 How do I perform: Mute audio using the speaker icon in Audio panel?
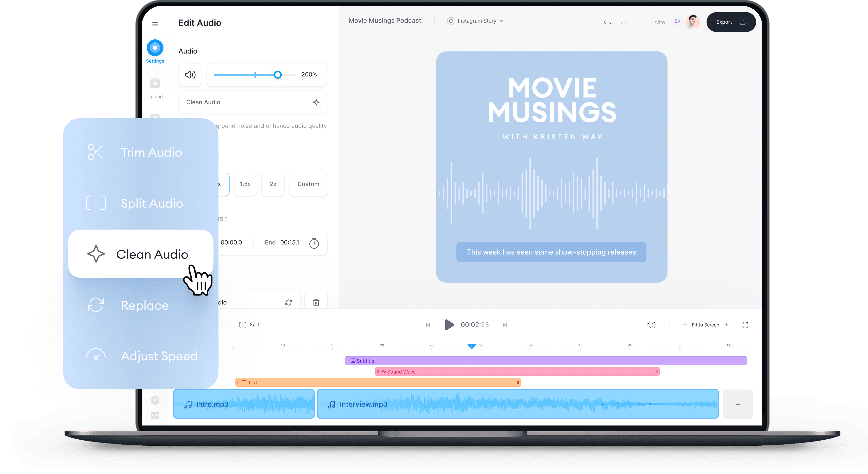(x=190, y=75)
